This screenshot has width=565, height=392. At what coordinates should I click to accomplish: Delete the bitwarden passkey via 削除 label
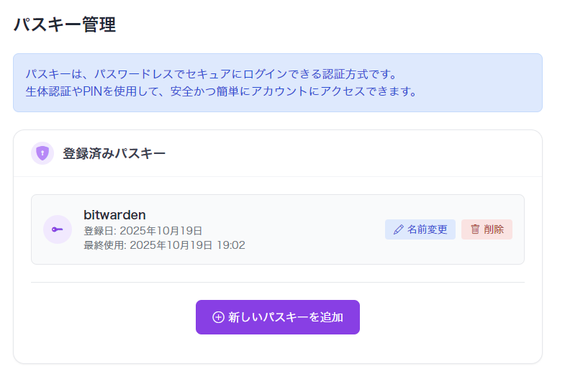point(494,229)
